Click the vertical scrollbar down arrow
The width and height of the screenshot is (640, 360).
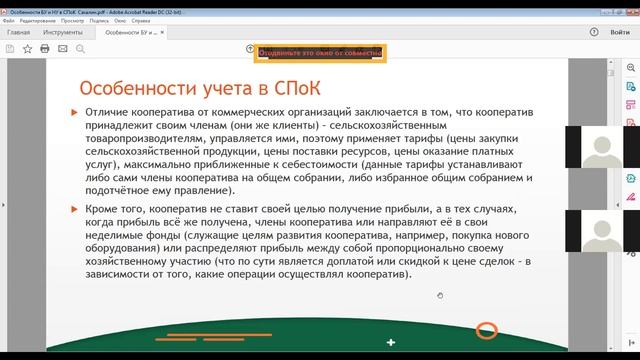(611, 348)
